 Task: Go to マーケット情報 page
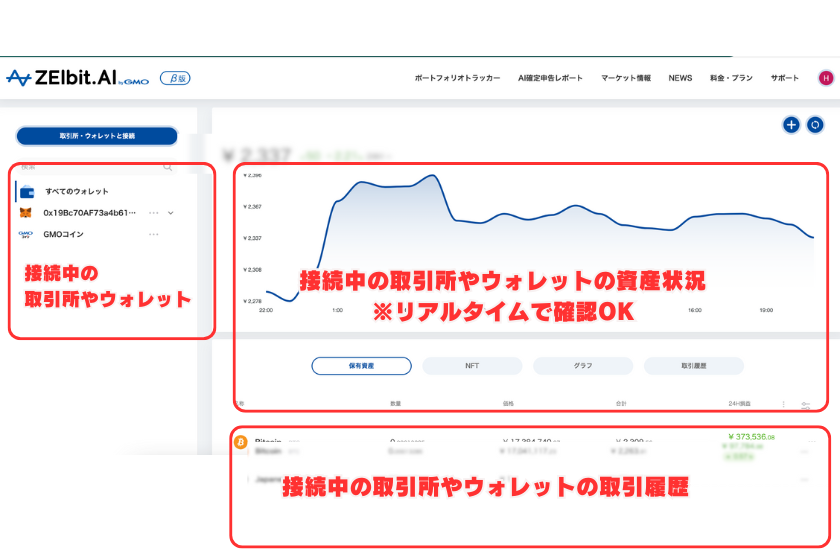(x=626, y=78)
